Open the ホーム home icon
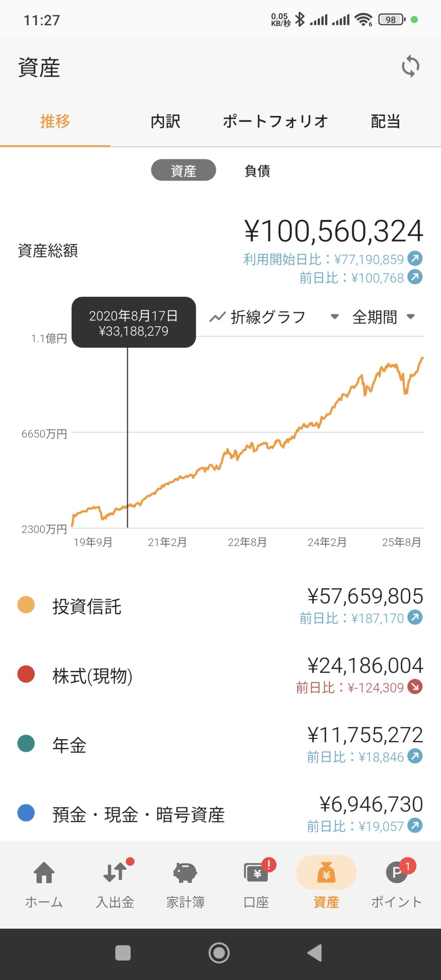Viewport: 441px width, 980px height. coord(44,872)
